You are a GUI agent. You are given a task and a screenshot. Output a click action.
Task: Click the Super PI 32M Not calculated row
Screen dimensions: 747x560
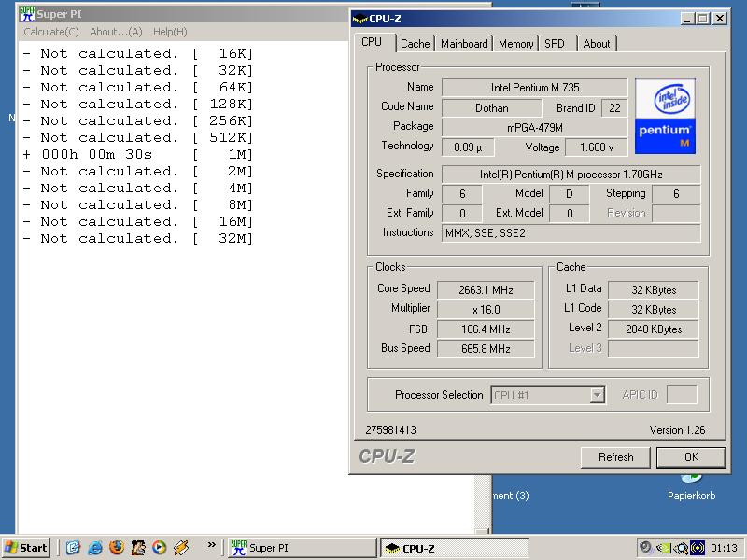(137, 238)
